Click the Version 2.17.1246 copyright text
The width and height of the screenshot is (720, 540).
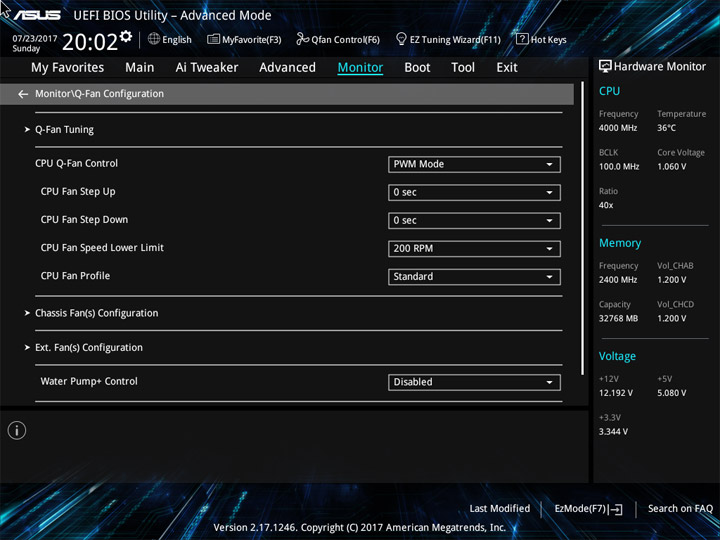click(x=360, y=528)
